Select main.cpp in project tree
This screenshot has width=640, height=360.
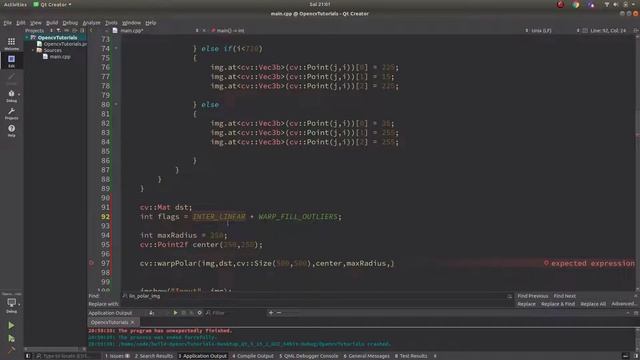coord(60,57)
